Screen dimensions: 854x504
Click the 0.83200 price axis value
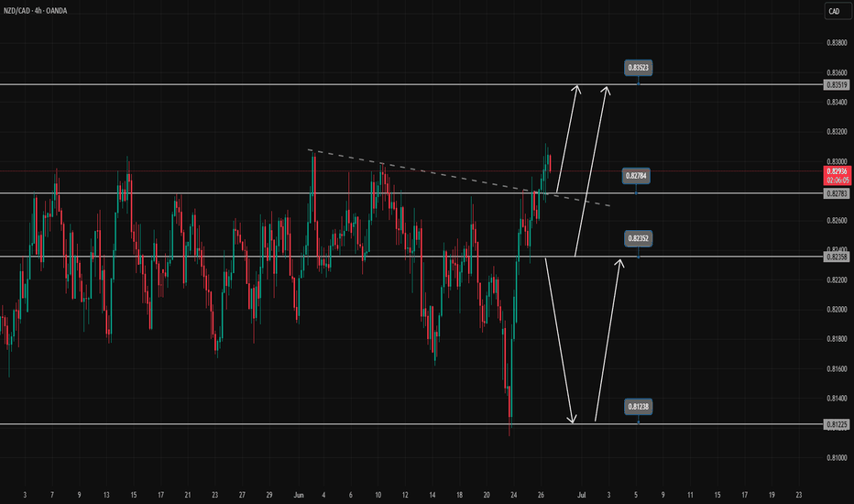[837, 132]
